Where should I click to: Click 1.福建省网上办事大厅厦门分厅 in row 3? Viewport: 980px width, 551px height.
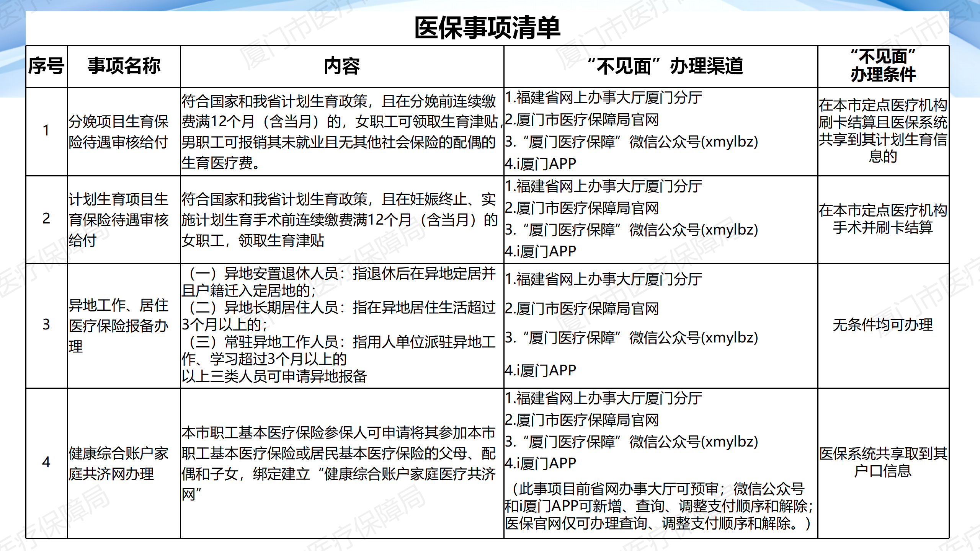click(x=603, y=279)
